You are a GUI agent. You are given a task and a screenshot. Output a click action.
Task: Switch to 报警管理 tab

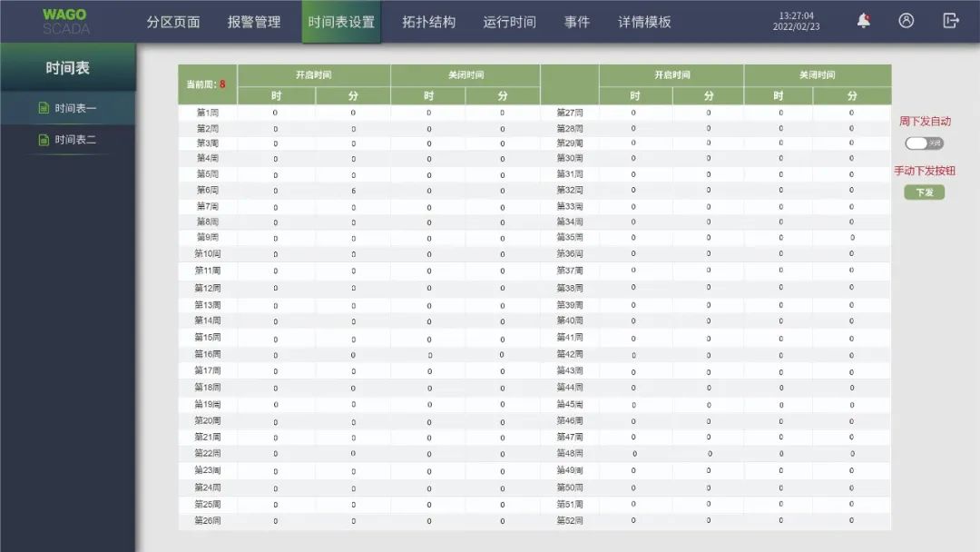click(254, 22)
